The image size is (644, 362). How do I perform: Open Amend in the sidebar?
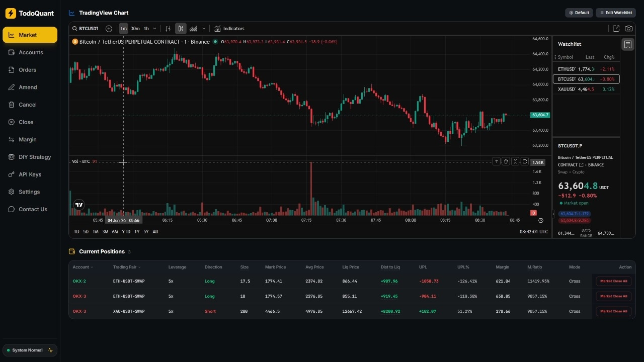(x=30, y=87)
